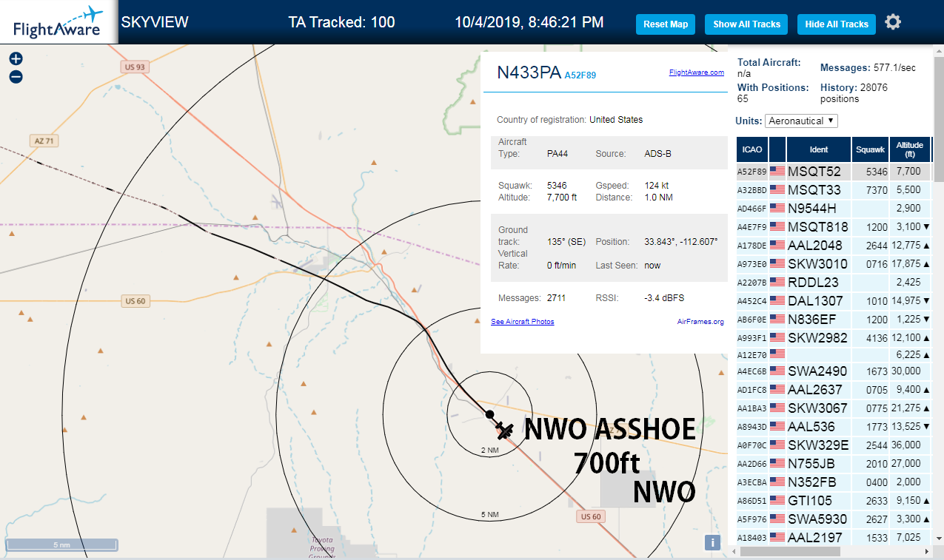The height and width of the screenshot is (560, 944).
Task: Click Show All Tracks button
Action: click(746, 24)
